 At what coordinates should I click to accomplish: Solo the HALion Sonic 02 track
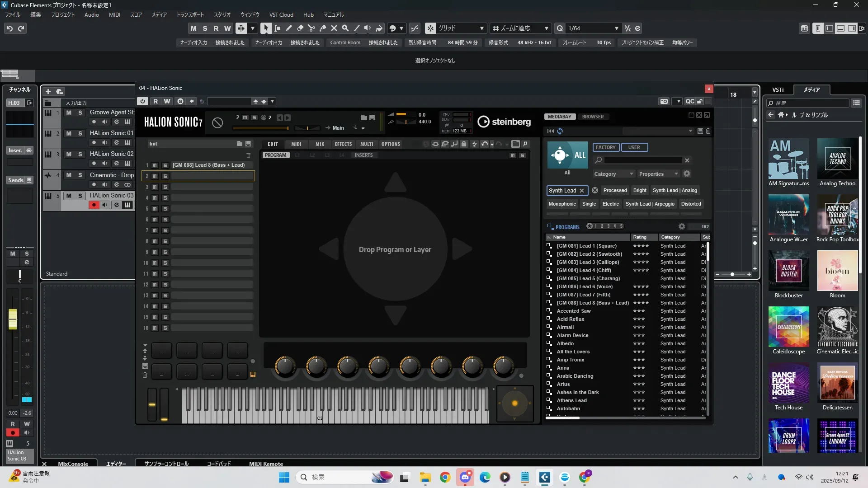coord(80,154)
